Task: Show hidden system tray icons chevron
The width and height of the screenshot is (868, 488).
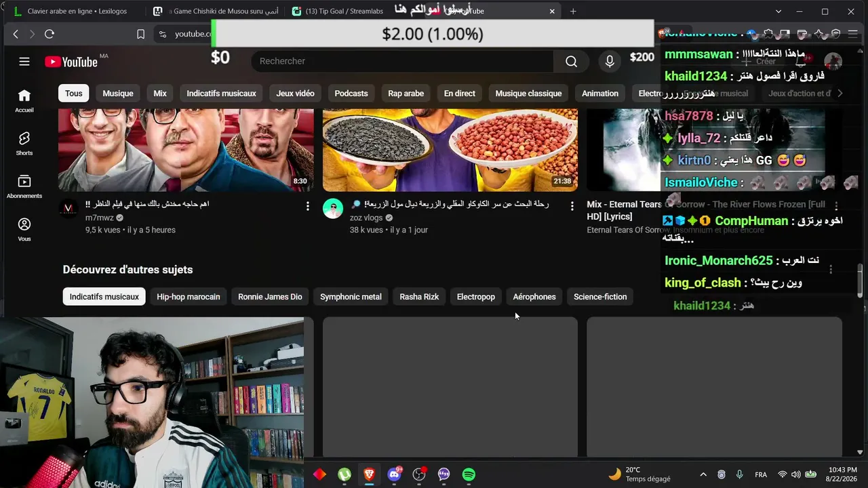Action: (703, 474)
